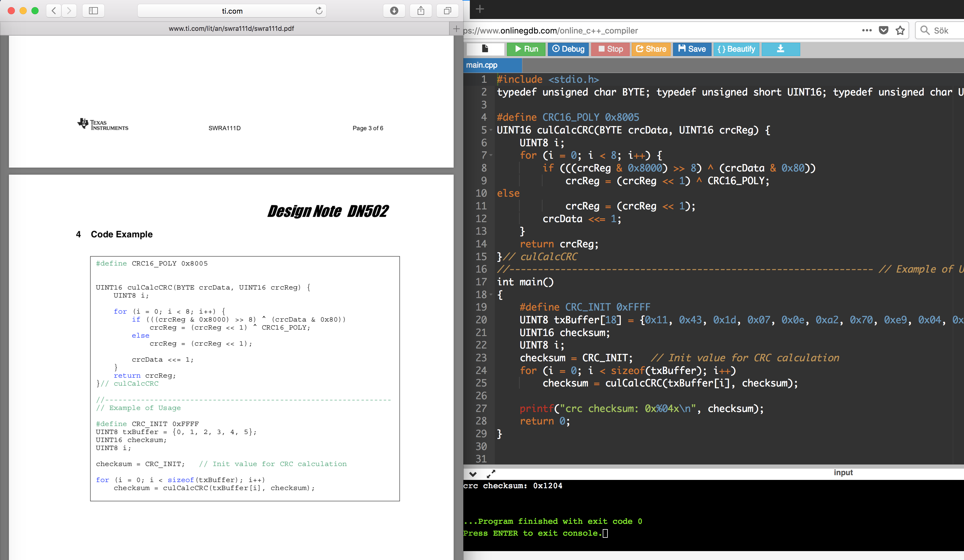
Task: Open Safari downloads list
Action: (x=394, y=11)
